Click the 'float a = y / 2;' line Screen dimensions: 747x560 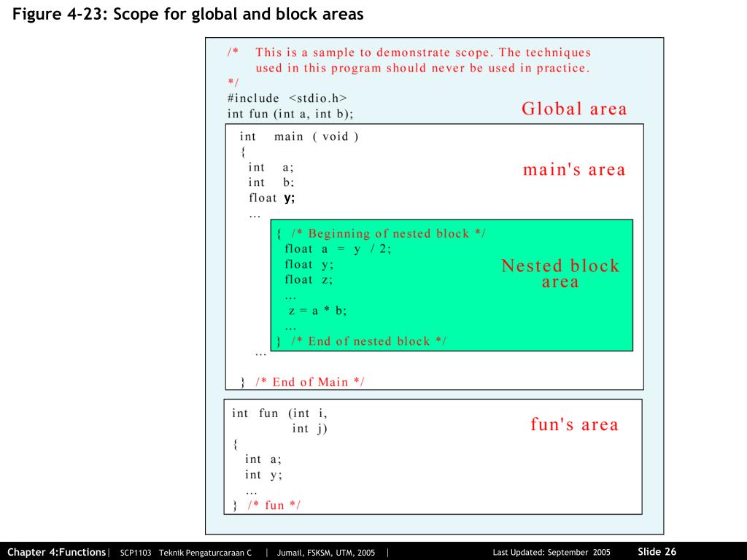[338, 249]
